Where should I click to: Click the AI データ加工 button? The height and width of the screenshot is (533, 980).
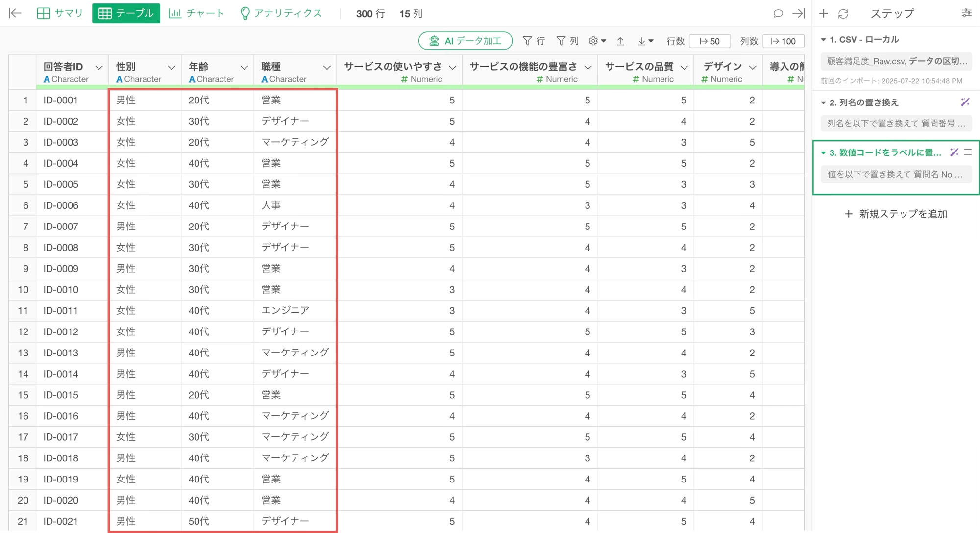coord(465,41)
